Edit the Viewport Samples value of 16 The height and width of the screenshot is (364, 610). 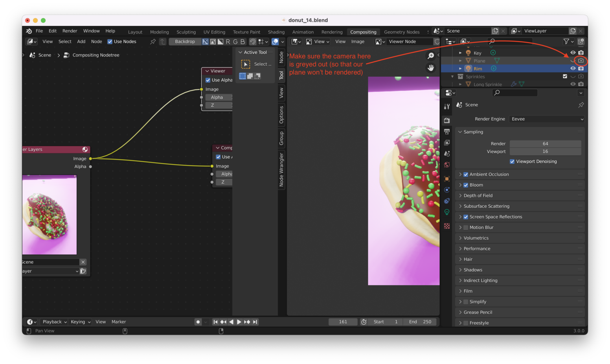546,151
